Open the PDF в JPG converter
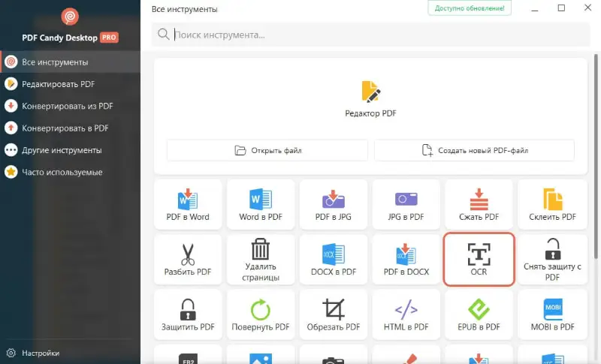The height and width of the screenshot is (364, 601). tap(334, 204)
